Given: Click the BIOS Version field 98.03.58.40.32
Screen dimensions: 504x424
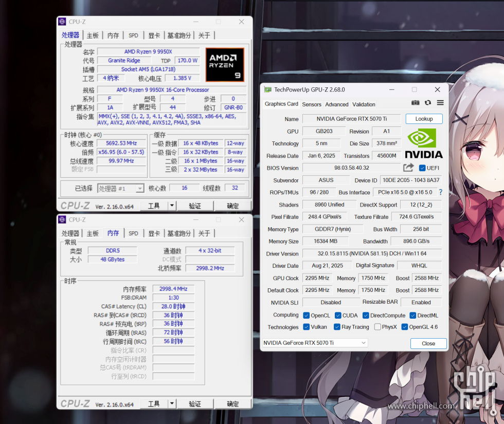Looking at the screenshot, I should 352,168.
